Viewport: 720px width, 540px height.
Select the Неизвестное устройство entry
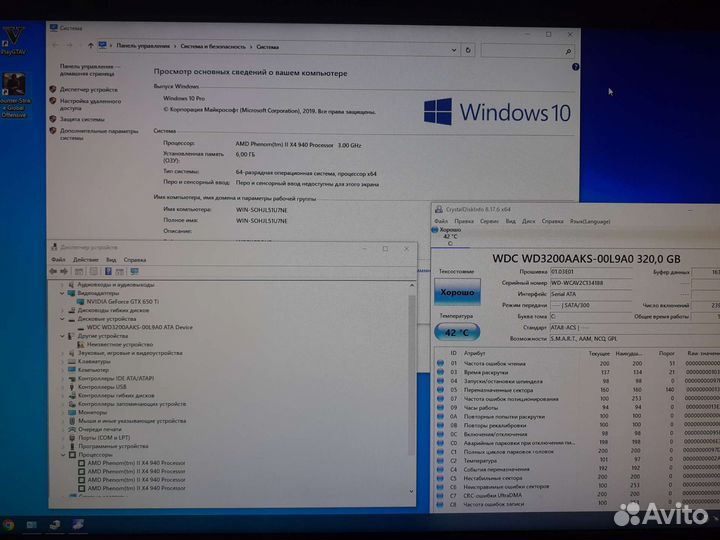[x=120, y=344]
